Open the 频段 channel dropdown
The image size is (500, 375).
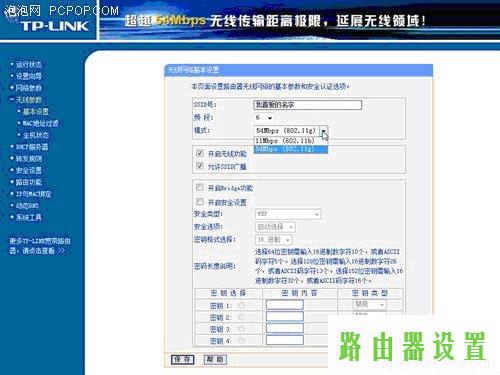tap(264, 118)
